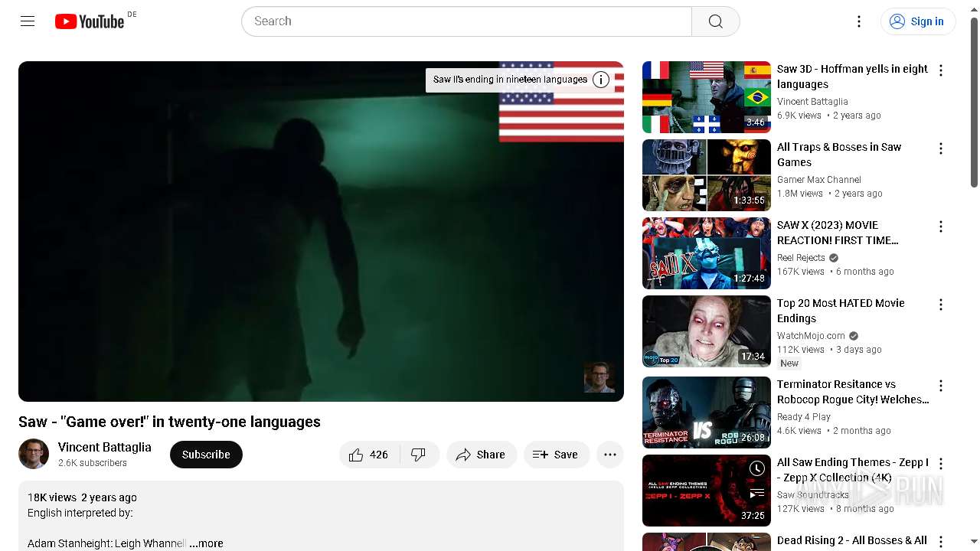Open Vincent Battaglia channel avatar
The width and height of the screenshot is (980, 551).
[34, 455]
